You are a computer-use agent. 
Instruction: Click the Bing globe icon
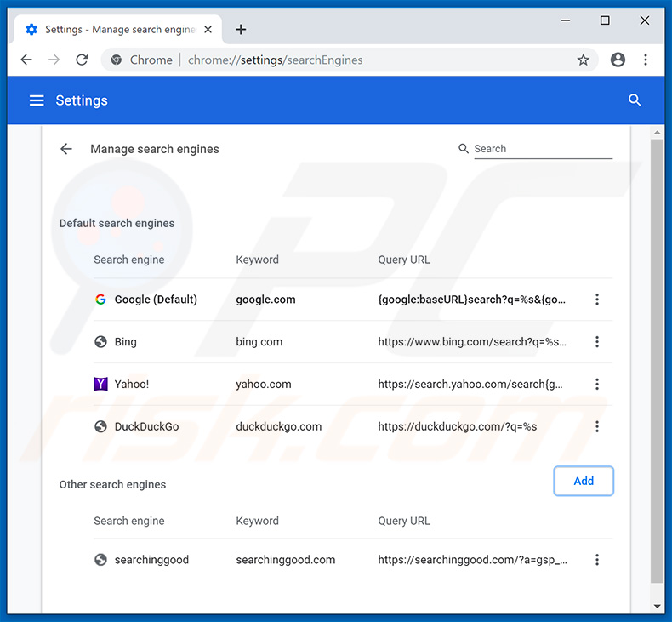pos(100,342)
